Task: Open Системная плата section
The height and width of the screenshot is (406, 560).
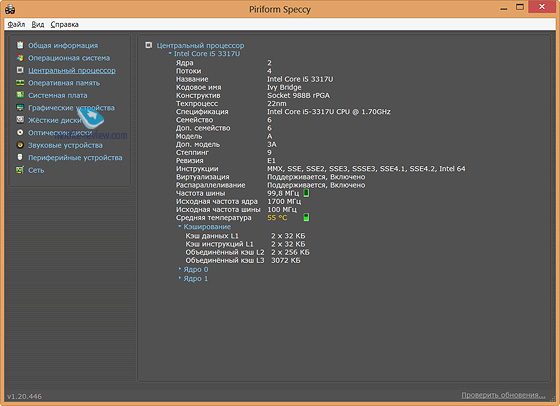Action: 58,95
